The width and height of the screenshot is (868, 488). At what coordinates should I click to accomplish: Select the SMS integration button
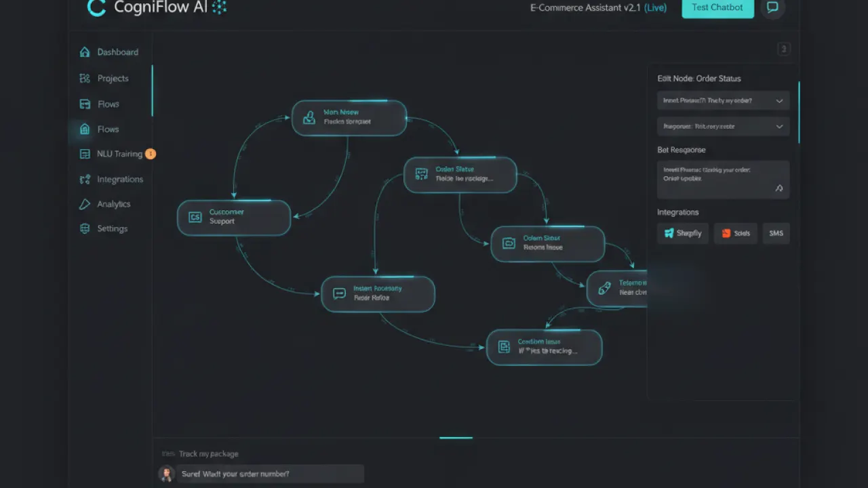776,233
